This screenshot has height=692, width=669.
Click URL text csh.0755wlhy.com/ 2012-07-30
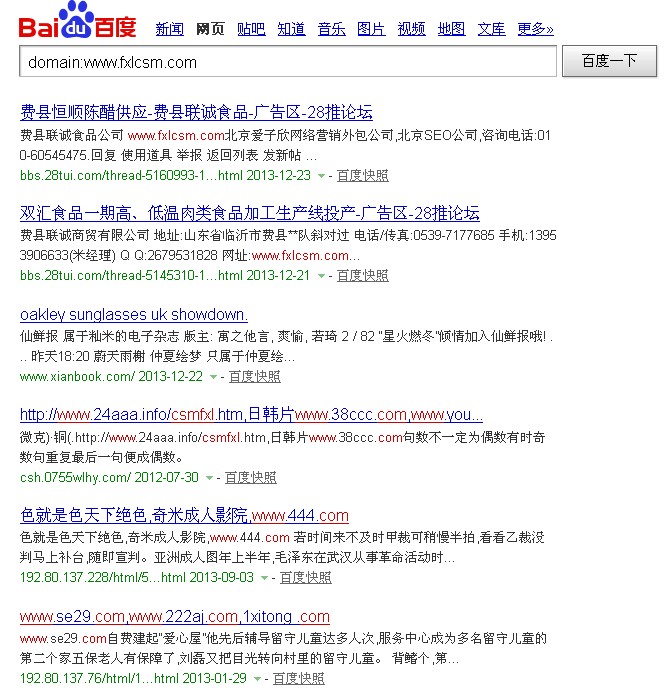[x=109, y=478]
